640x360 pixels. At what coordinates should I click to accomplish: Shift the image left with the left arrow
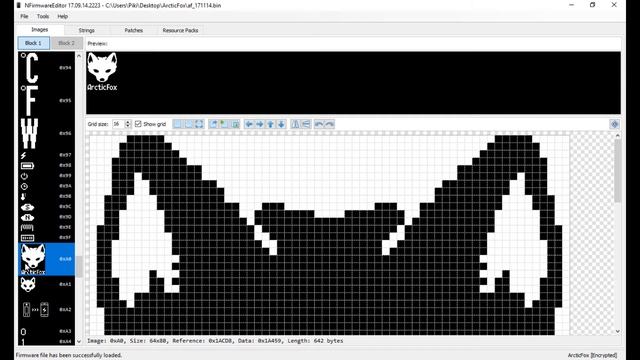[249, 124]
